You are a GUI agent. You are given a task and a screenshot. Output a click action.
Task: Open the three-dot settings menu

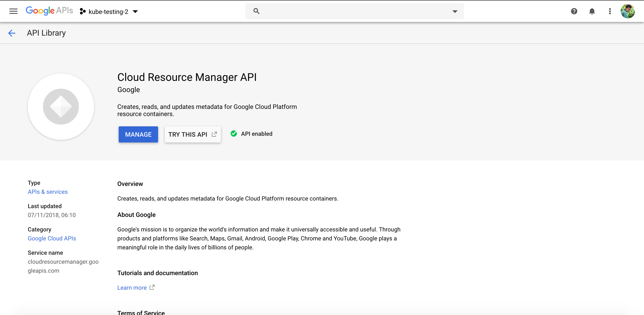click(x=610, y=11)
